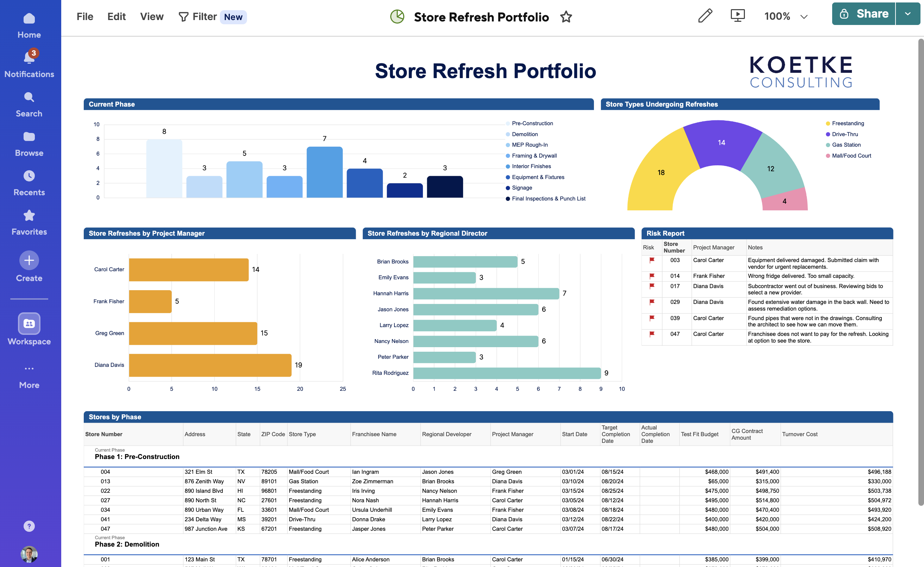Open Notifications bell with badge
The image size is (924, 567).
pyautogui.click(x=29, y=58)
